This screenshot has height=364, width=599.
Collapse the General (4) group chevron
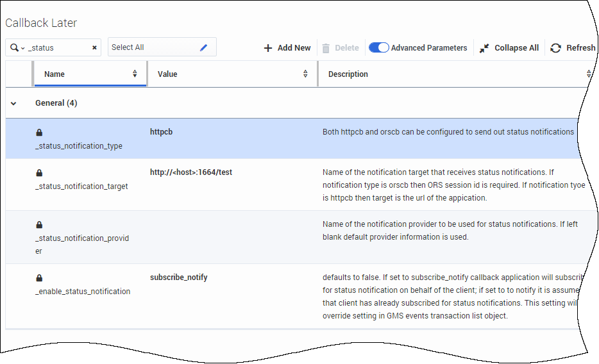[13, 103]
